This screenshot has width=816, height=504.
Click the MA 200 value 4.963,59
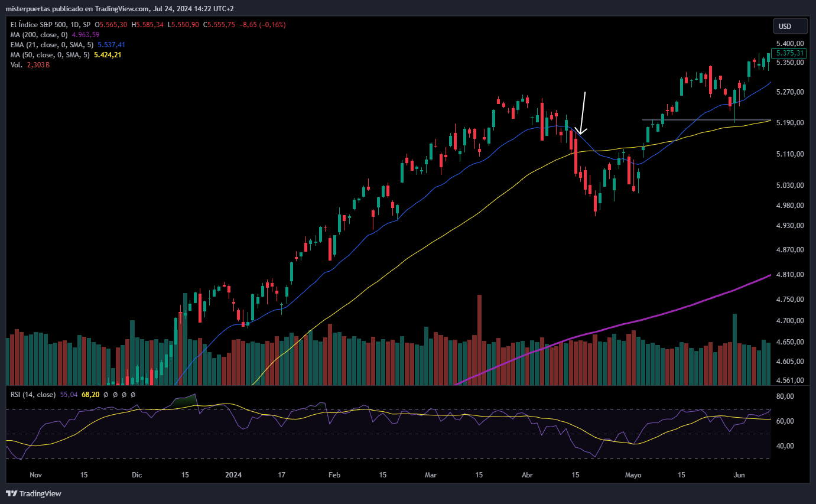coord(86,35)
